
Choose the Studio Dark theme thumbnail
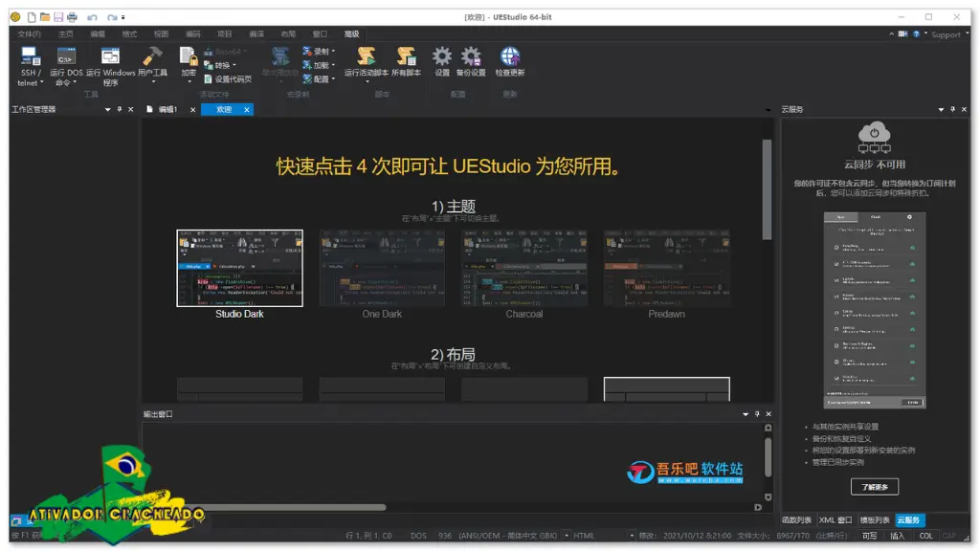(239, 268)
